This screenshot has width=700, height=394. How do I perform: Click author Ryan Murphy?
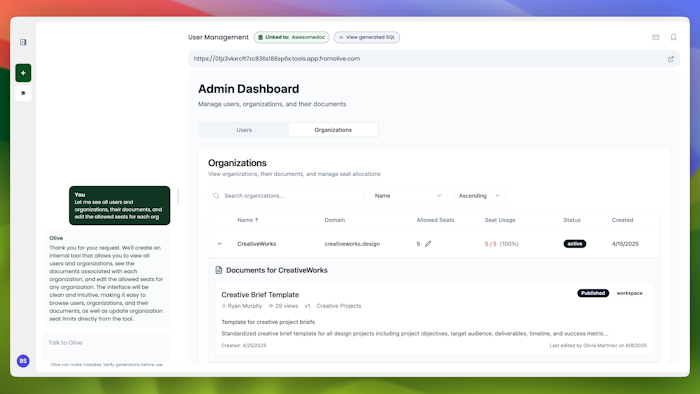click(x=245, y=306)
